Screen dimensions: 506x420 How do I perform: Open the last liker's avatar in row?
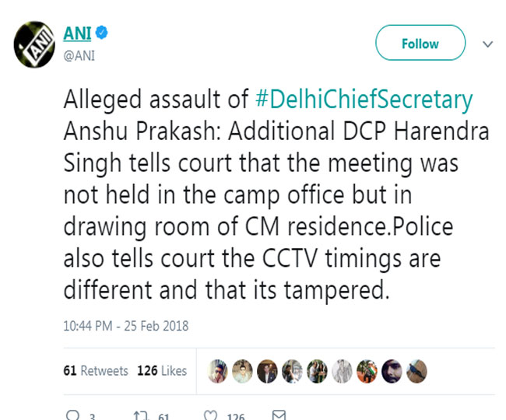point(417,371)
